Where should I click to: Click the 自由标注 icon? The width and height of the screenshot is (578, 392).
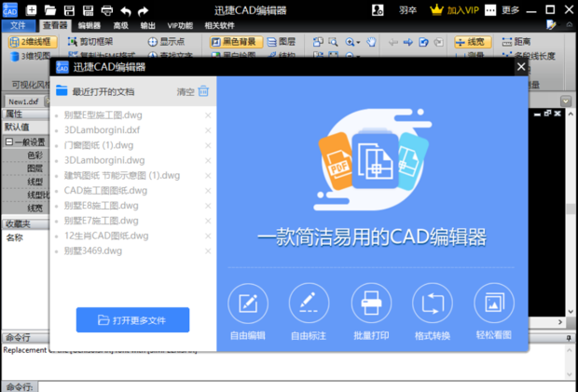(309, 304)
